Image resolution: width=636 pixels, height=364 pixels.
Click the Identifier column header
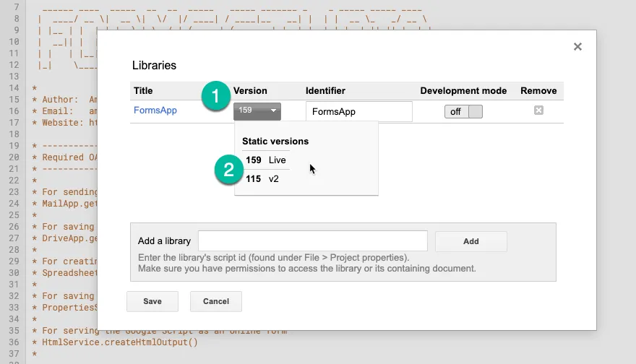point(325,91)
